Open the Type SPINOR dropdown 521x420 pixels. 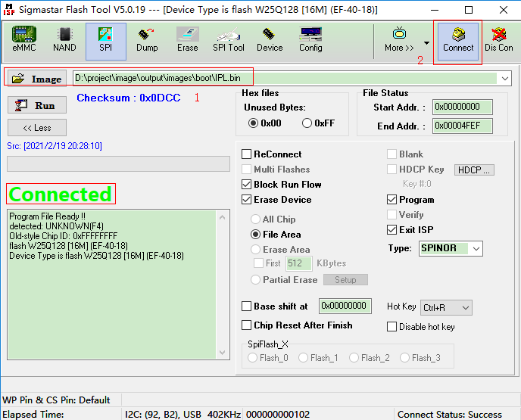475,249
